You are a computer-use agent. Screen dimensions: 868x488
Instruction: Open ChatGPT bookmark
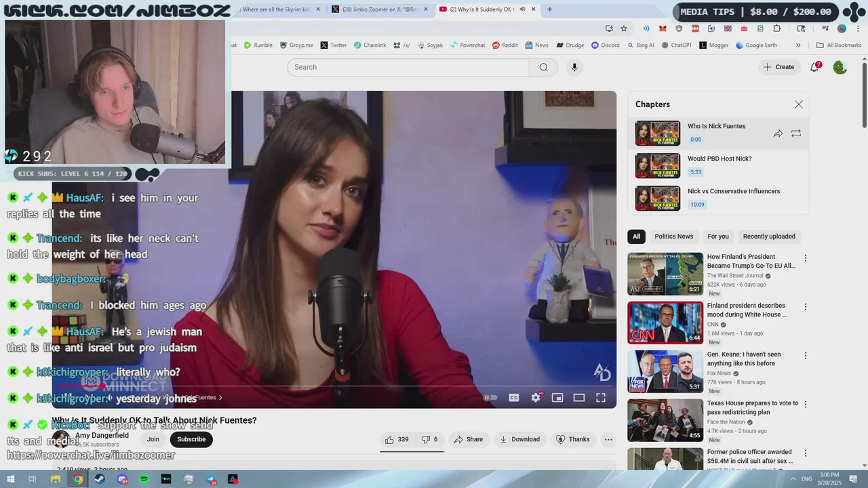676,45
